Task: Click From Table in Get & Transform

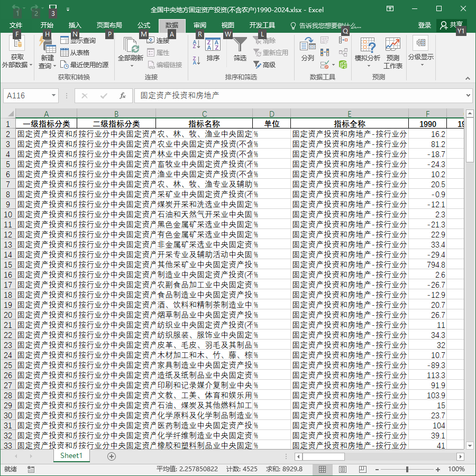Action: click(x=75, y=52)
